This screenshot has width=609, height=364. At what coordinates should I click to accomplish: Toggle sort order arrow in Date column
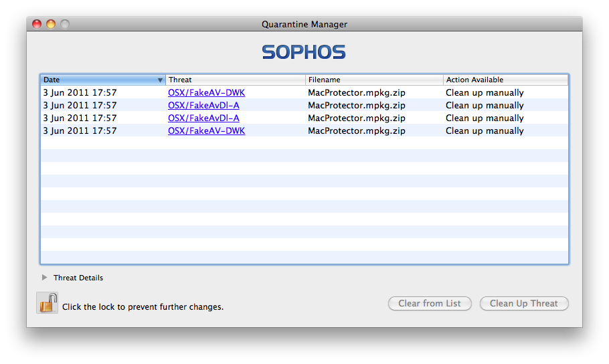[160, 80]
